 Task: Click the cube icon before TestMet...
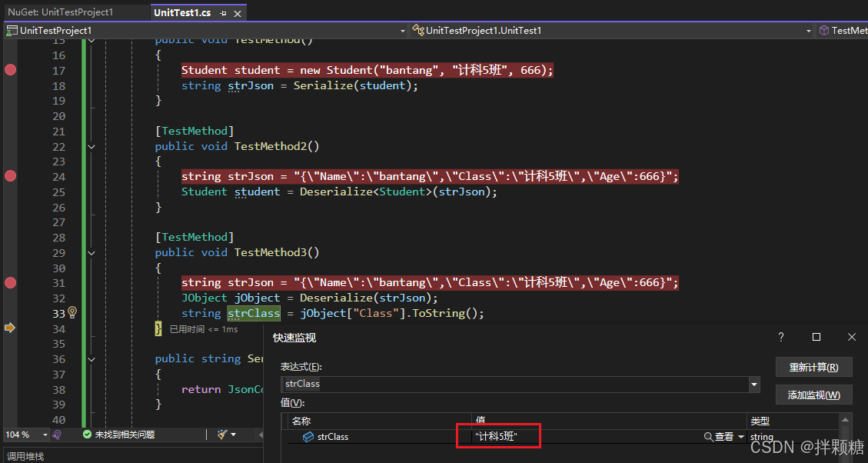pos(823,31)
